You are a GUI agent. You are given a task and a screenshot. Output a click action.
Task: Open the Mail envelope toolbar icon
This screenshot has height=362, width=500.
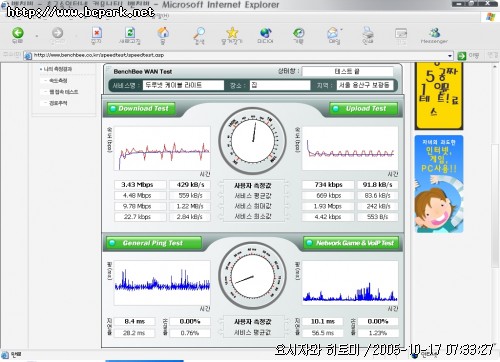click(x=333, y=33)
